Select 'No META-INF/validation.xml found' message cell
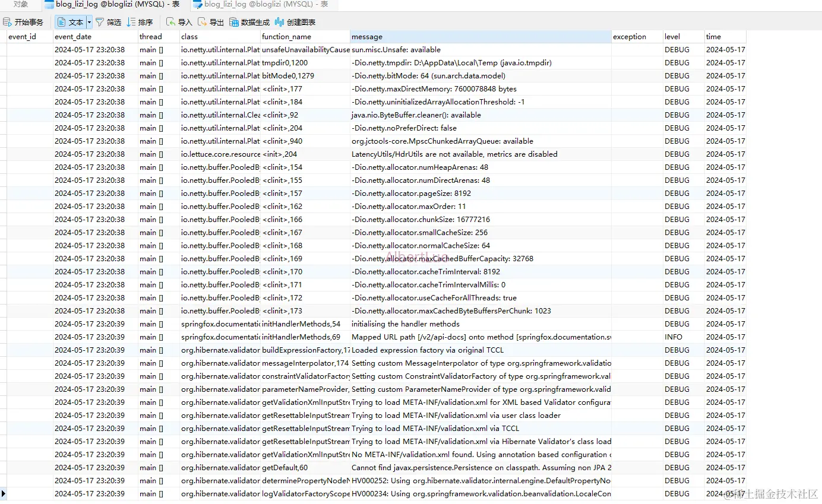This screenshot has height=504, width=822. [x=480, y=455]
